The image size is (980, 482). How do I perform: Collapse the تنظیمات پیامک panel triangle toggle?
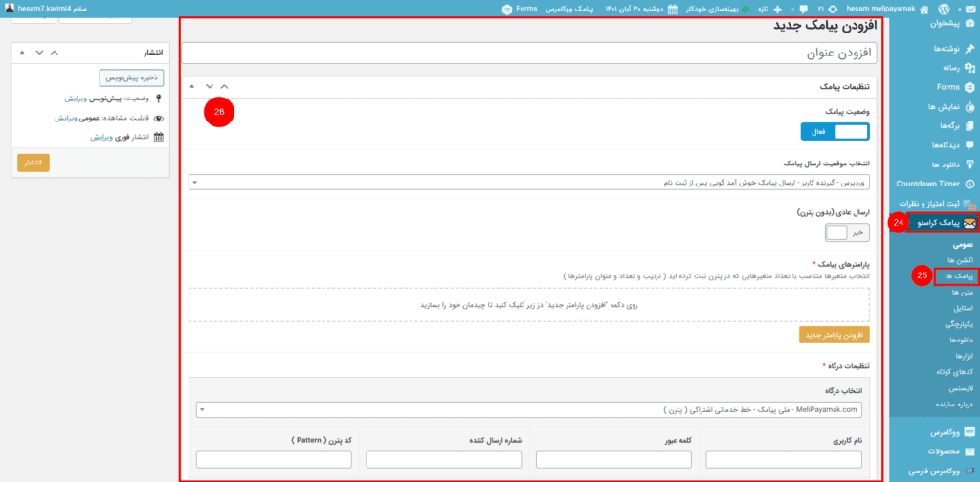pyautogui.click(x=192, y=86)
